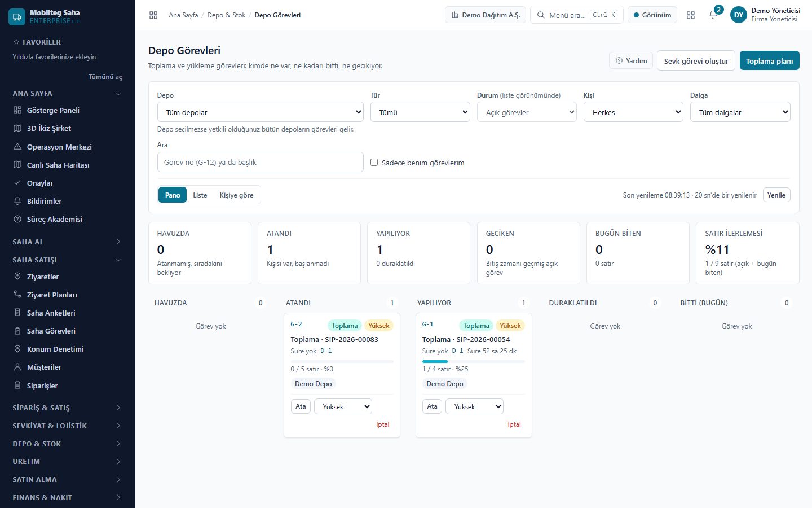Open Süreç Akademisi help icon

(x=17, y=219)
